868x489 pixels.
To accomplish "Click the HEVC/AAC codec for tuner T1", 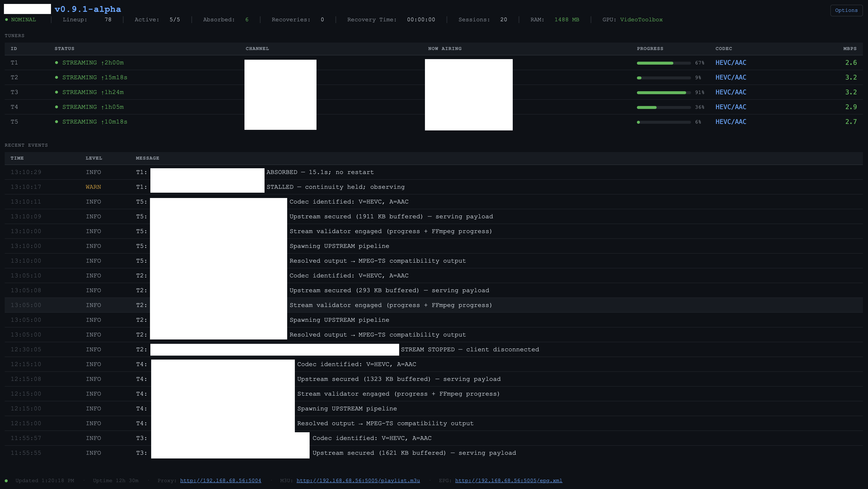I will click(x=731, y=63).
